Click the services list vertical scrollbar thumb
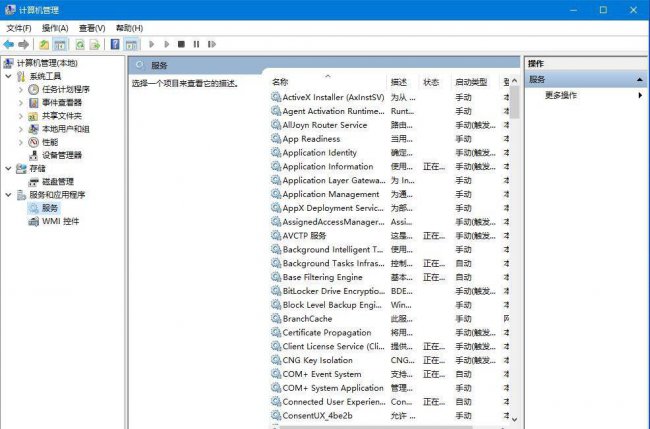Image resolution: width=650 pixels, height=429 pixels. [514, 102]
